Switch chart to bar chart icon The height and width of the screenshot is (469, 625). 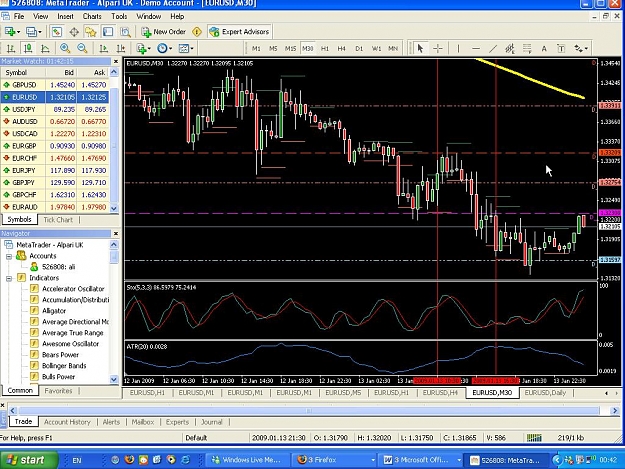click(11, 48)
